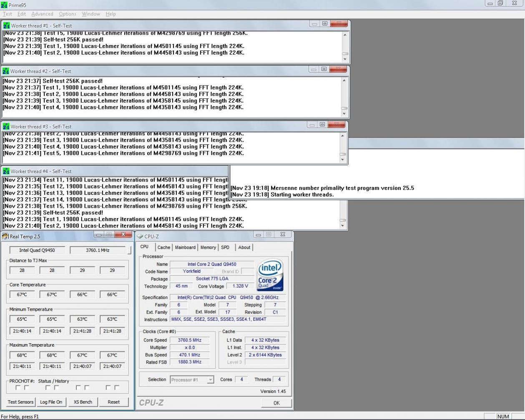Viewport: 525px width, 420px height.
Task: Click the Log File On button
Action: (x=51, y=402)
